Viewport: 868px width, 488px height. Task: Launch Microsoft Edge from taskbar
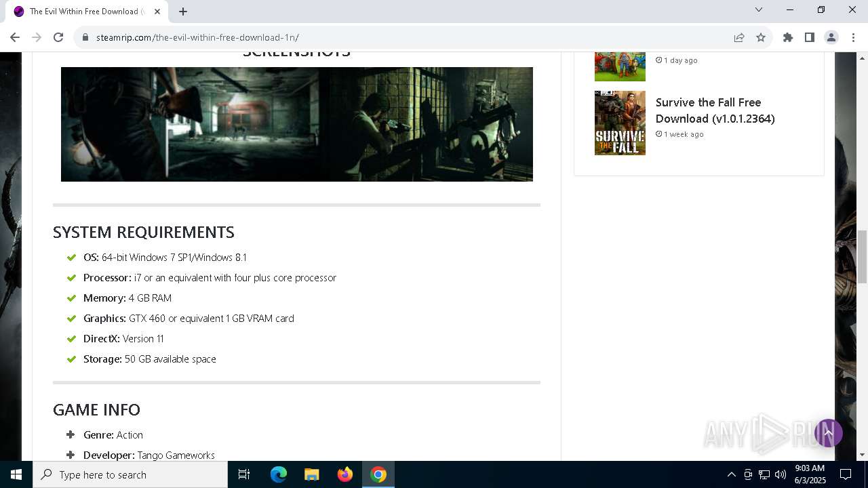coord(279,474)
